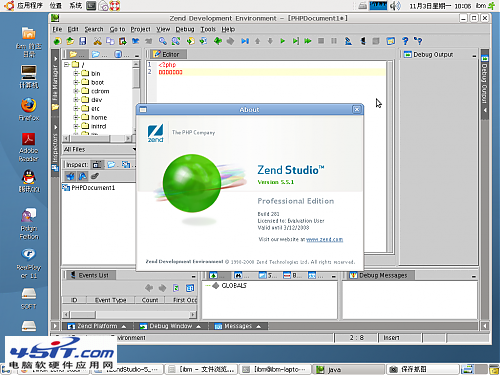Open Firefox from the desktop
This screenshot has width=500, height=375.
[29, 109]
